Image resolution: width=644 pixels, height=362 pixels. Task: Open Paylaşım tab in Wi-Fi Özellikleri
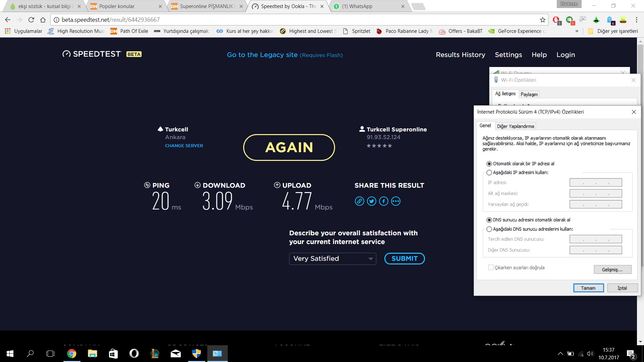click(529, 95)
